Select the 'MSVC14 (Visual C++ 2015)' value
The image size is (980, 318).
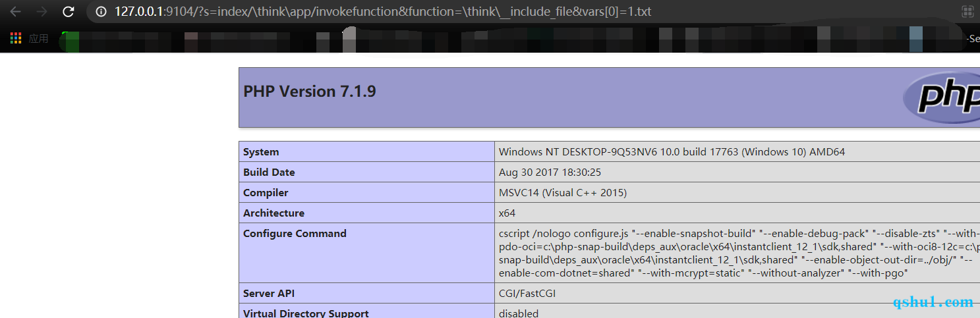(563, 193)
